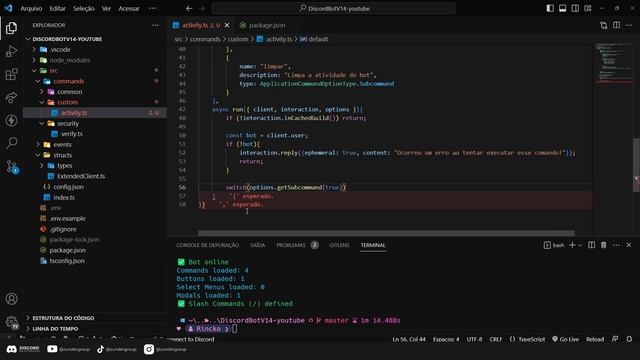Viewport: 640px width, 360px height.
Task: Expand LINHA DO TEMPO section
Action: tap(55, 329)
